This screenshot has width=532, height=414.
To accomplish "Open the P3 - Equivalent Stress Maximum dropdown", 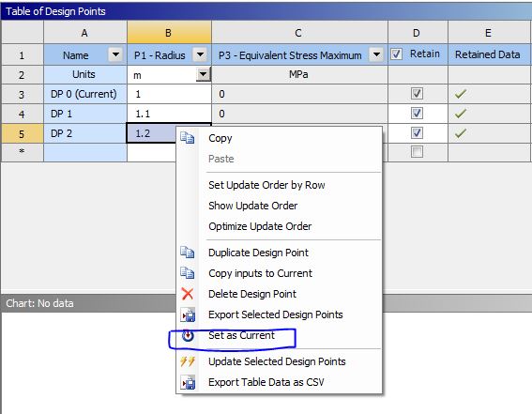I will pos(376,54).
